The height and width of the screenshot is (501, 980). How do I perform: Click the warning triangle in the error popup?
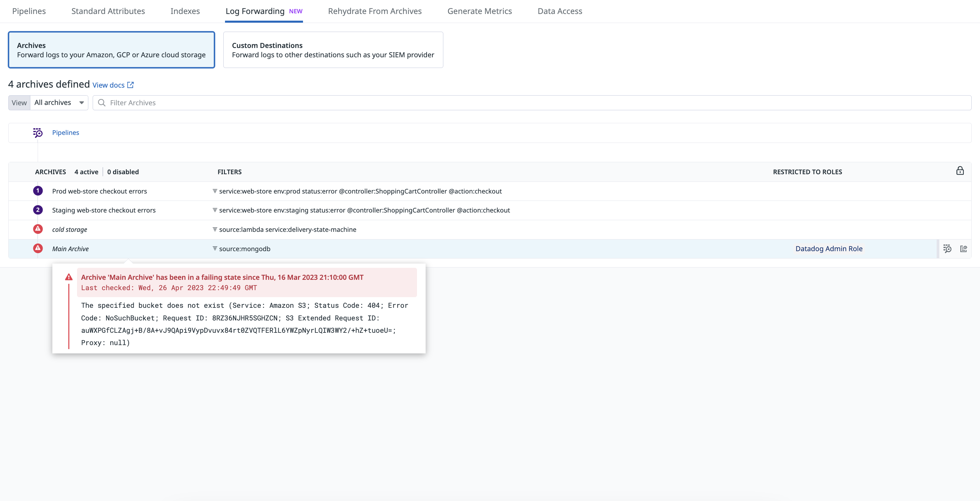69,277
